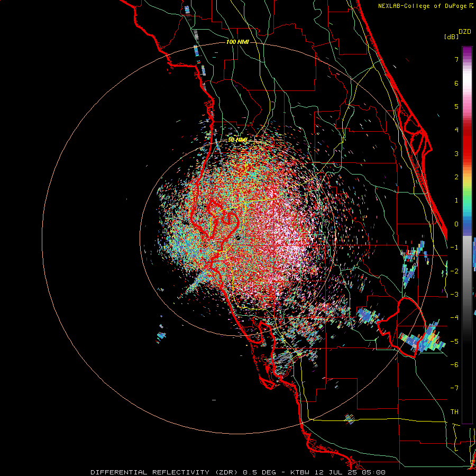Click the (ZDR) abbreviation in caption

[226, 472]
